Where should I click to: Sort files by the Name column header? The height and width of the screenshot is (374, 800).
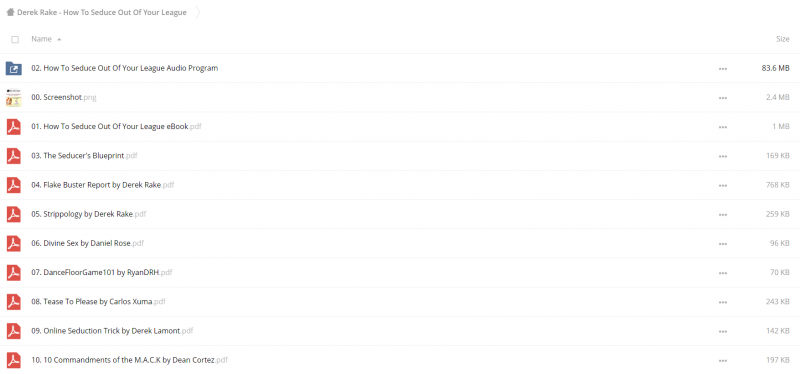click(x=41, y=39)
